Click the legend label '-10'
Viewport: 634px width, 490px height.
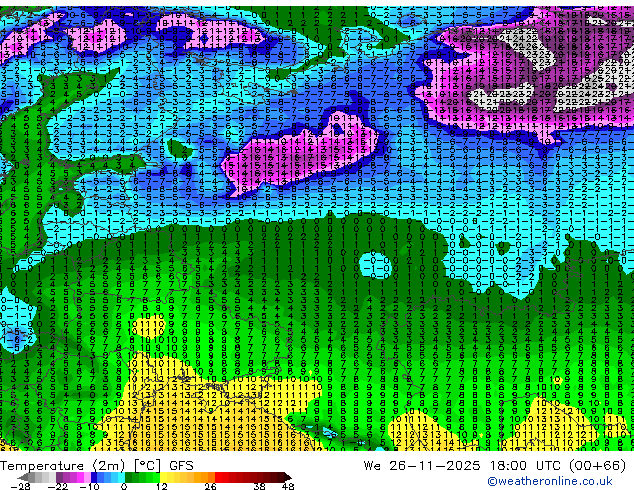coord(89,486)
